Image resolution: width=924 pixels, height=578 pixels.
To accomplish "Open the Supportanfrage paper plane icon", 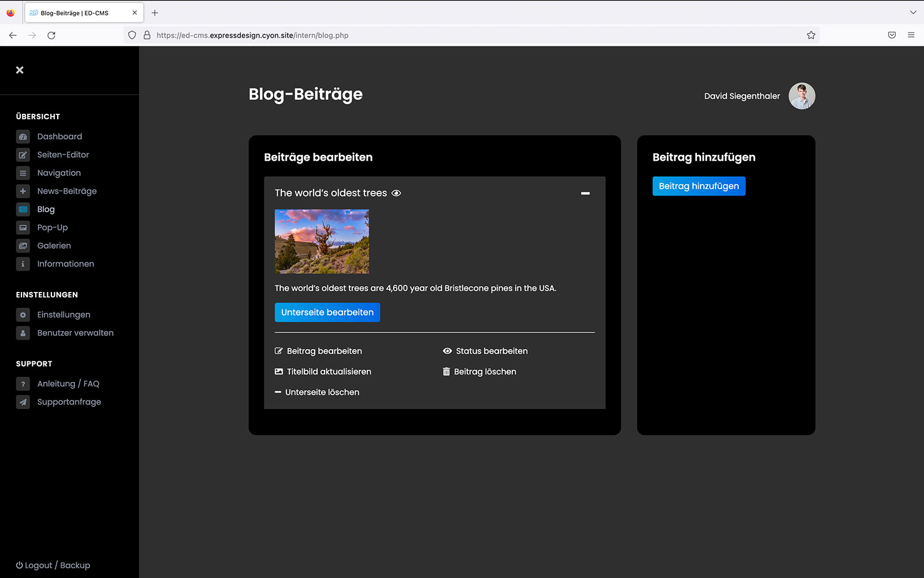I will 23,402.
